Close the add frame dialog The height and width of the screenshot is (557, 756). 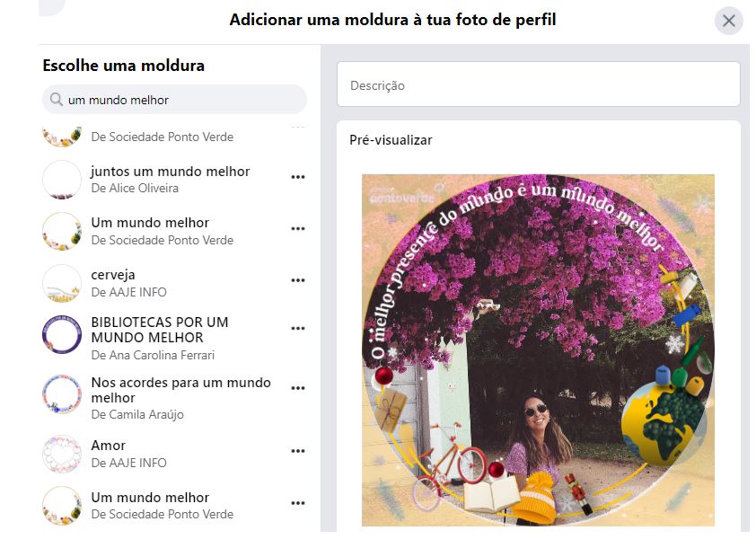(728, 21)
